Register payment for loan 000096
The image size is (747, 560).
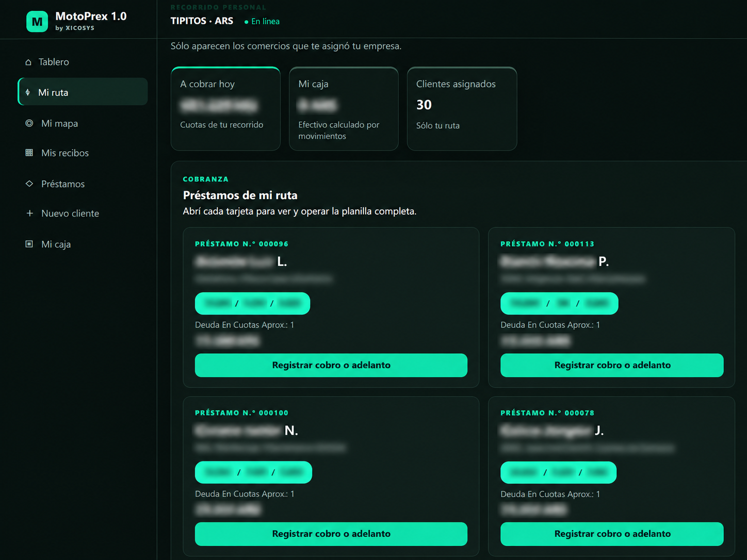331,365
